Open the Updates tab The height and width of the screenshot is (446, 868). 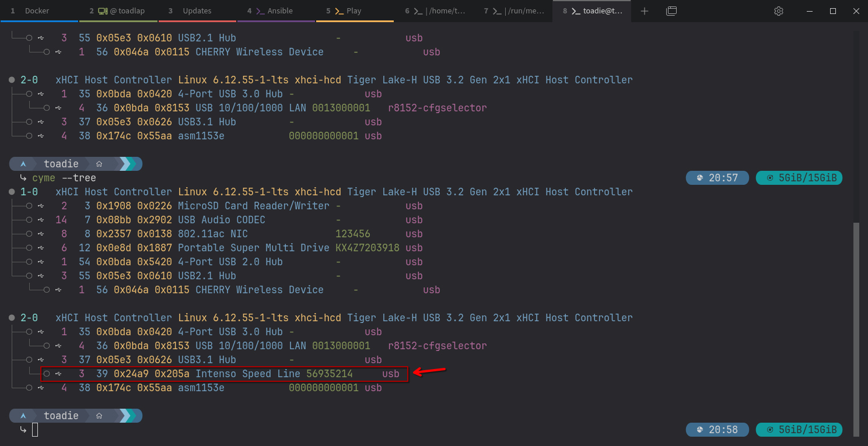(x=197, y=11)
